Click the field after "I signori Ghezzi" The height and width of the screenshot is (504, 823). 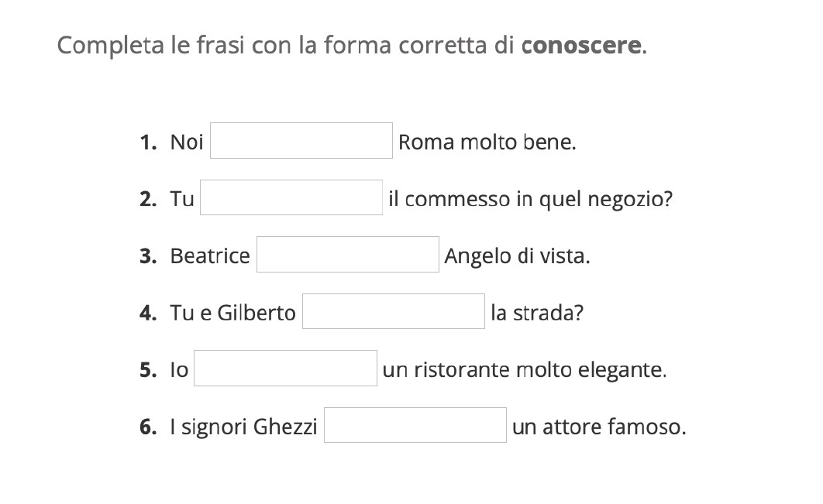[x=415, y=426]
